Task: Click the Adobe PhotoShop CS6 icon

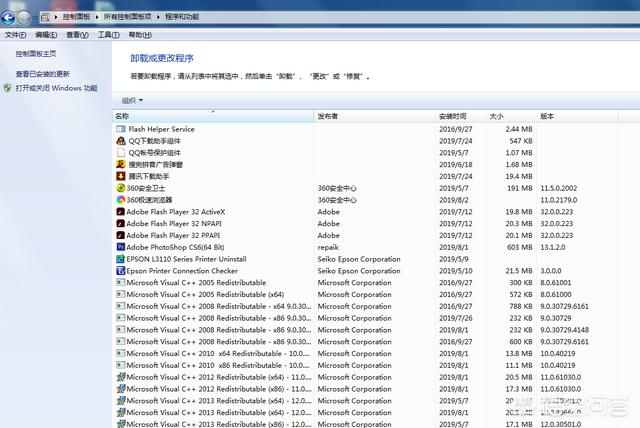Action: [x=120, y=247]
